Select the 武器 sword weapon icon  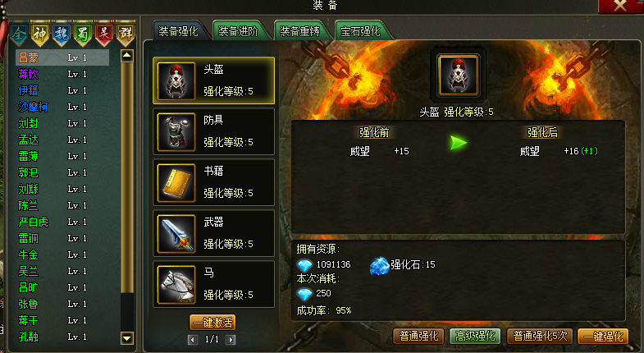pos(176,234)
